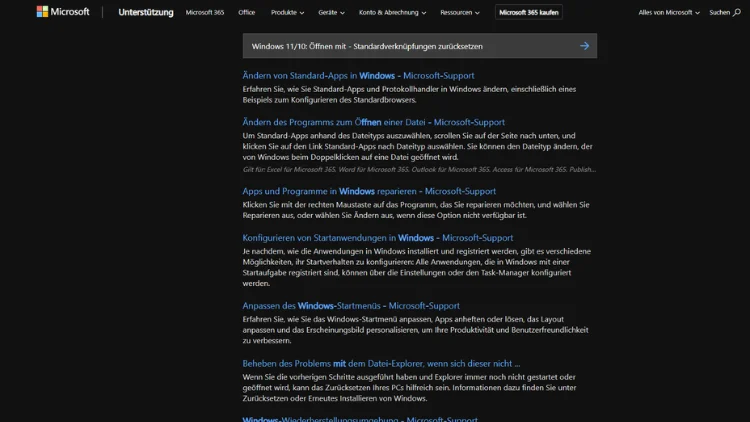The width and height of the screenshot is (750, 422).
Task: Click the search magnifier icon
Action: pyautogui.click(x=737, y=12)
